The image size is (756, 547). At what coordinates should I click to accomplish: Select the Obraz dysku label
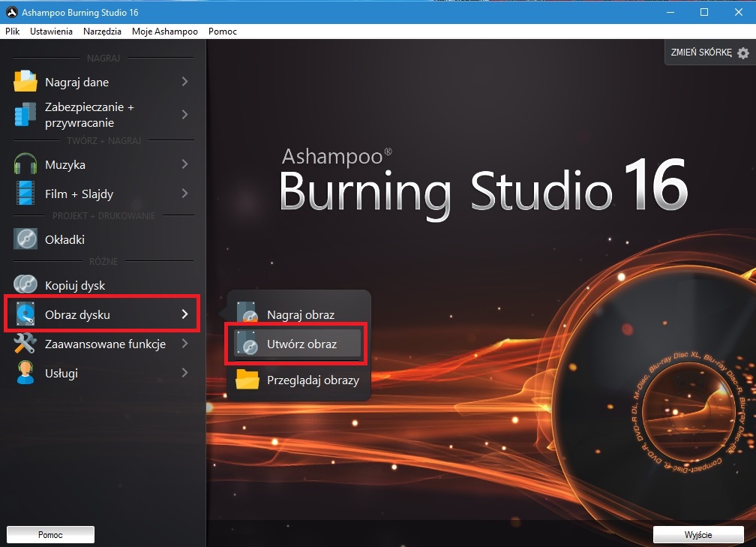[77, 314]
